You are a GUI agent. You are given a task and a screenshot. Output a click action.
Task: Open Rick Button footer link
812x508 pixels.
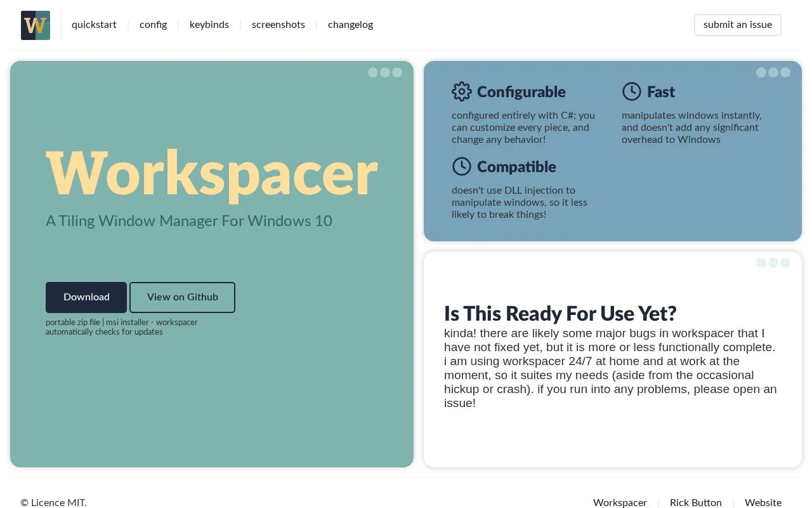(x=696, y=502)
